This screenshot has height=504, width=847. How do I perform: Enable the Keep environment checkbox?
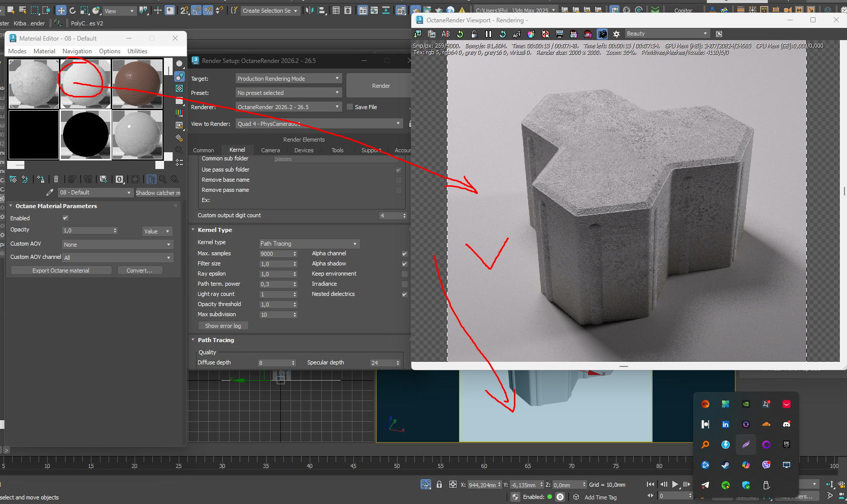tap(405, 274)
